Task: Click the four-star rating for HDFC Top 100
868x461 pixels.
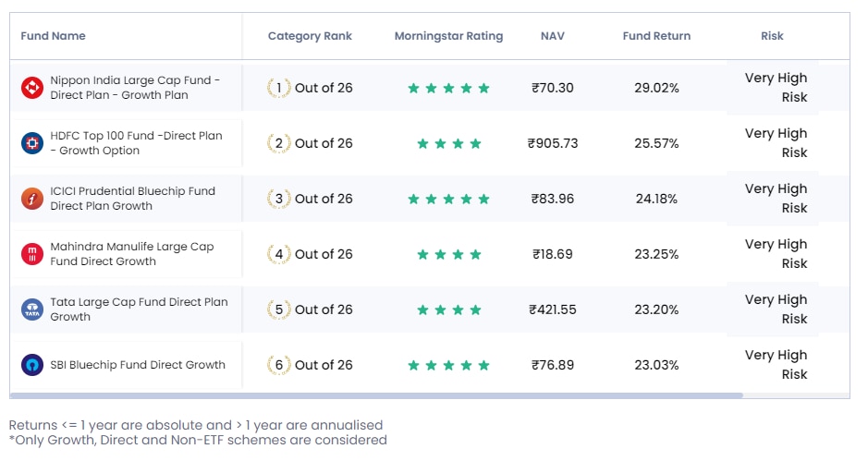Action: pos(448,144)
